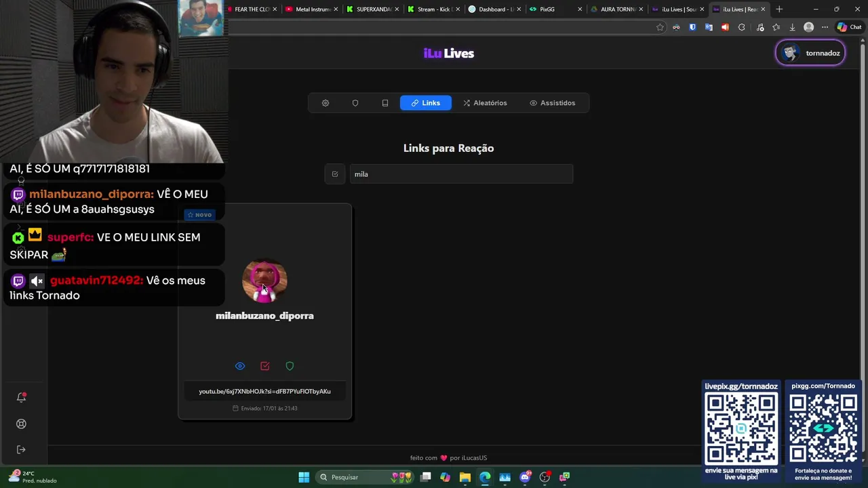Switch to the iLu Lives | Sou browser tab

pyautogui.click(x=677, y=9)
